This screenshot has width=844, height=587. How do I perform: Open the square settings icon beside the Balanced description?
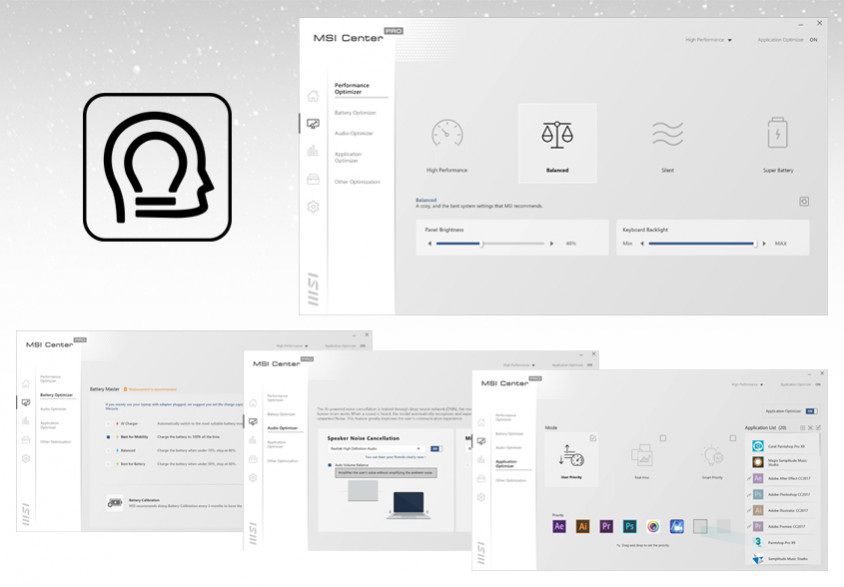coord(804,201)
